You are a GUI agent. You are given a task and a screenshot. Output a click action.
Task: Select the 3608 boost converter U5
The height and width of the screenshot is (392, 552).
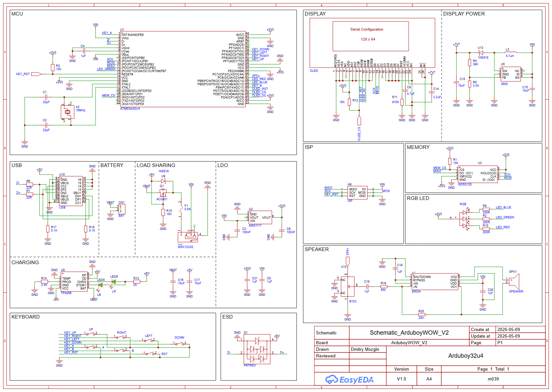pyautogui.click(x=510, y=74)
